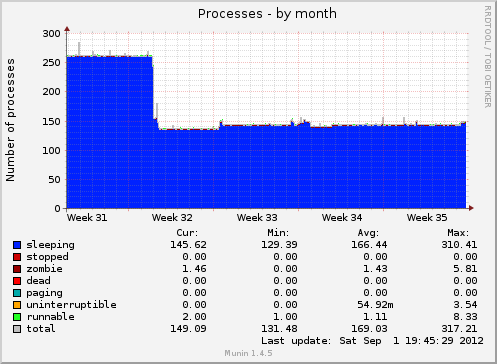This screenshot has height=364, width=497.
Task: Click the y-axis tick label 100
Action: point(51,151)
